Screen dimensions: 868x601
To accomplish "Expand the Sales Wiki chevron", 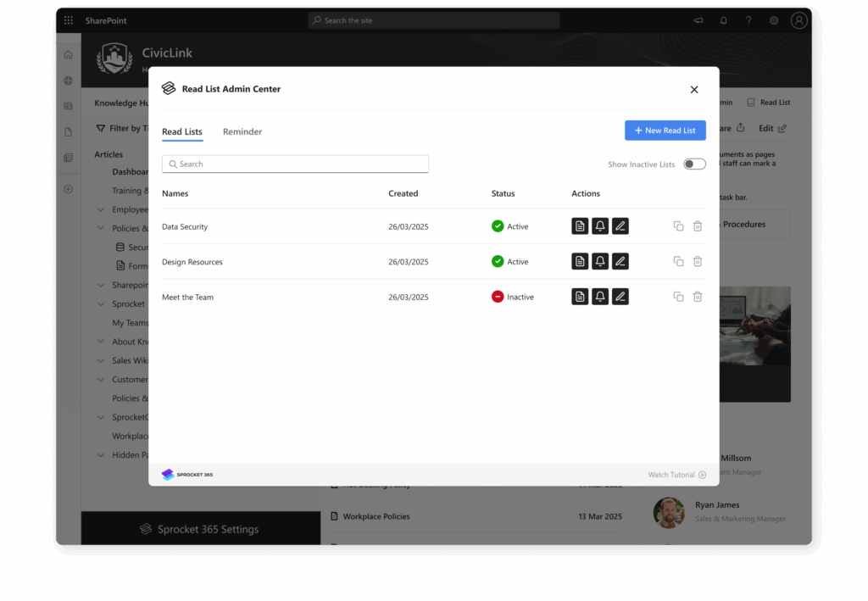I will 101,361.
